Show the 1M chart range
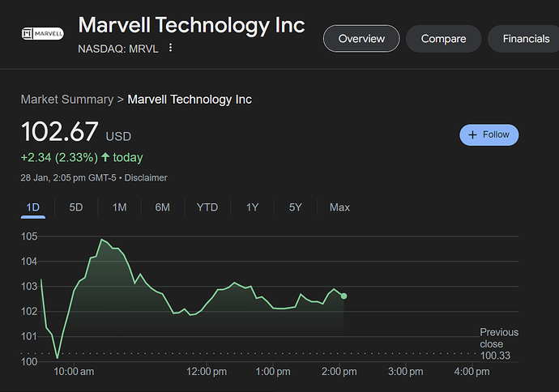The image size is (559, 392). pos(119,207)
